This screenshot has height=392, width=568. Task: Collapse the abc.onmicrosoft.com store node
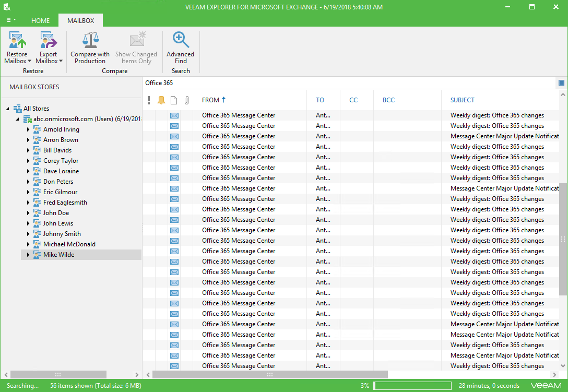tap(17, 119)
